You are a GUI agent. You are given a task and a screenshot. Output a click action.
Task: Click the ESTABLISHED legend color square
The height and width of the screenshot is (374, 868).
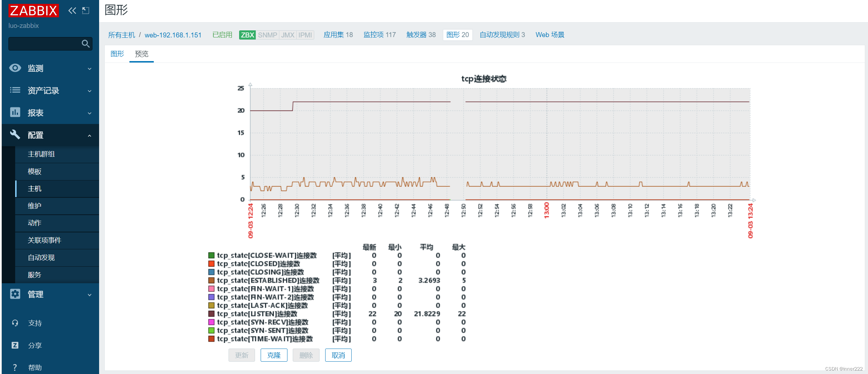[211, 280]
